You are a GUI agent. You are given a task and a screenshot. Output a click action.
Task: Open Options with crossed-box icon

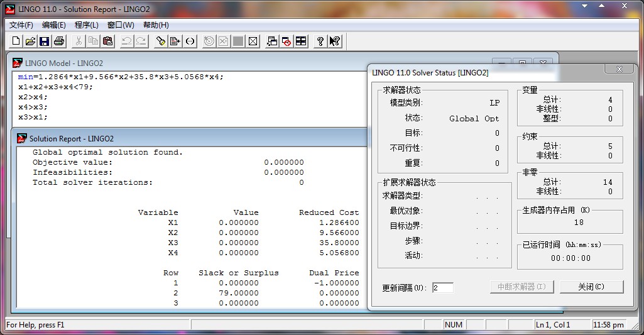[253, 41]
